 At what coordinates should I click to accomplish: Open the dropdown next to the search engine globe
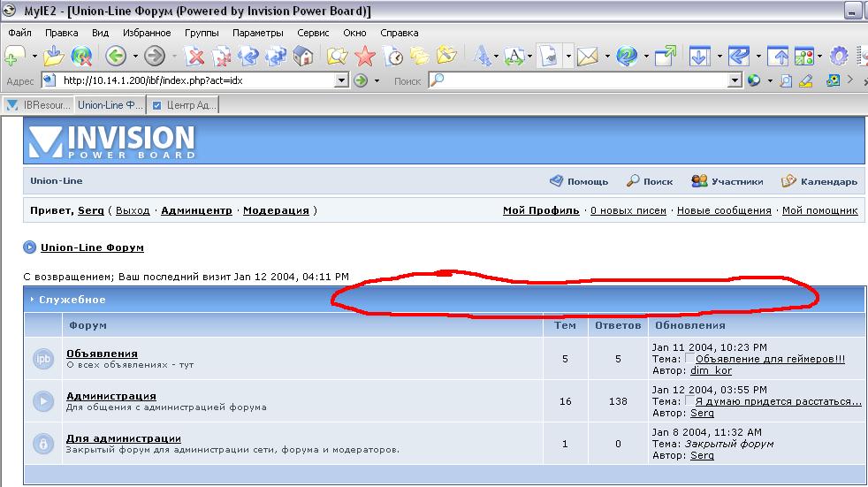[770, 80]
